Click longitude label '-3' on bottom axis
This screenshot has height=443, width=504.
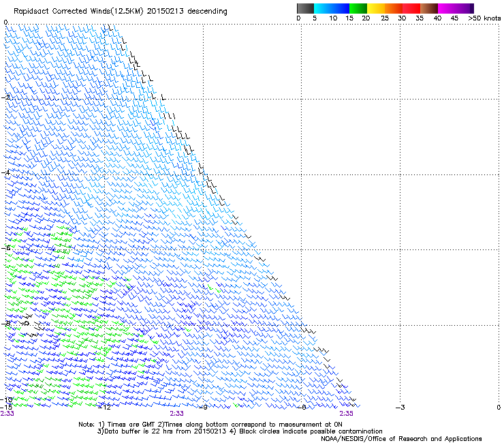400,408
